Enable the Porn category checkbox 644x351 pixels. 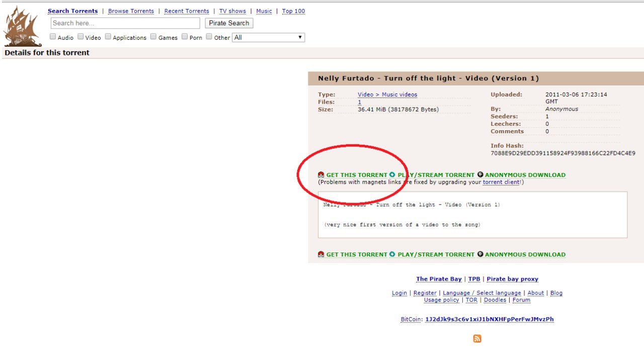[185, 37]
